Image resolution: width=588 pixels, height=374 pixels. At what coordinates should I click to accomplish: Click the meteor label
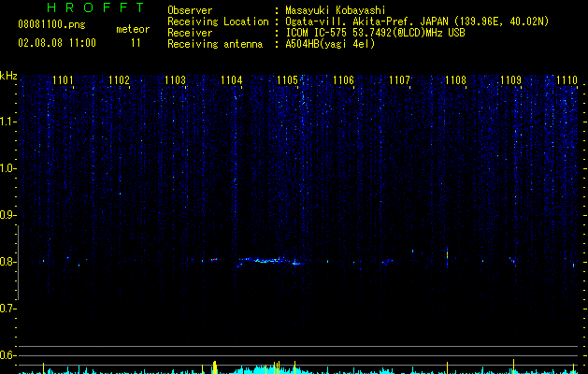(x=133, y=29)
